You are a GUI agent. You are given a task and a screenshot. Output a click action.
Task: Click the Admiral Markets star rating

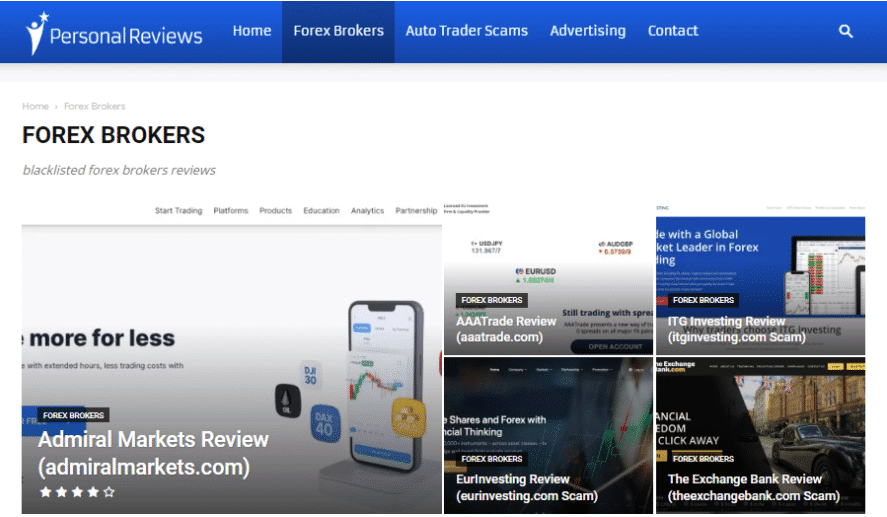pos(77,492)
